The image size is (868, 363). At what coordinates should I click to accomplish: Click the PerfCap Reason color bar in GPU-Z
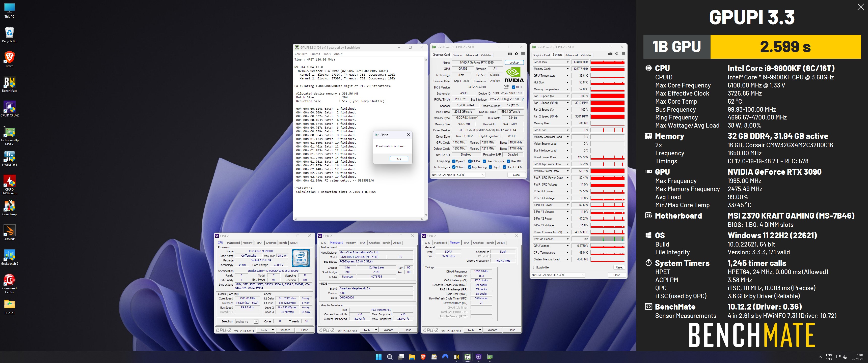[608, 239]
